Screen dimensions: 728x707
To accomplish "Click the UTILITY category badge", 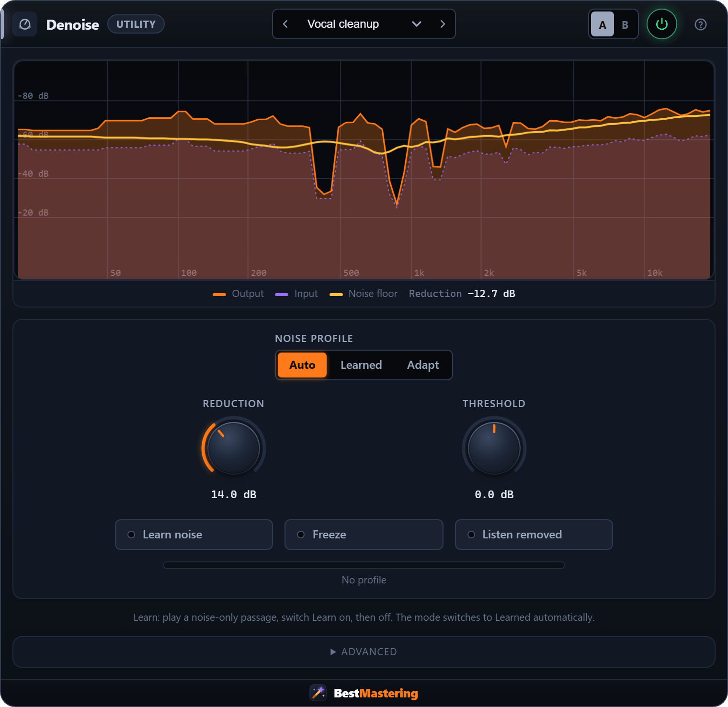I will click(x=136, y=24).
